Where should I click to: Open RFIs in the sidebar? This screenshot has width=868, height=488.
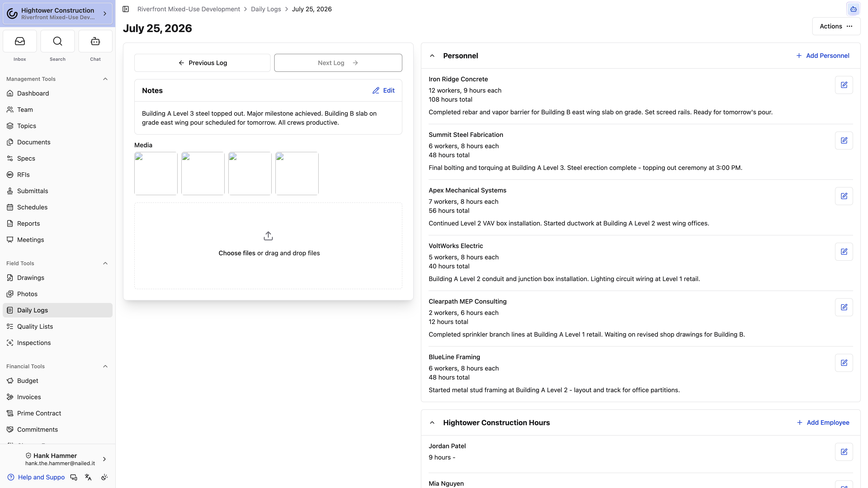tap(58, 175)
